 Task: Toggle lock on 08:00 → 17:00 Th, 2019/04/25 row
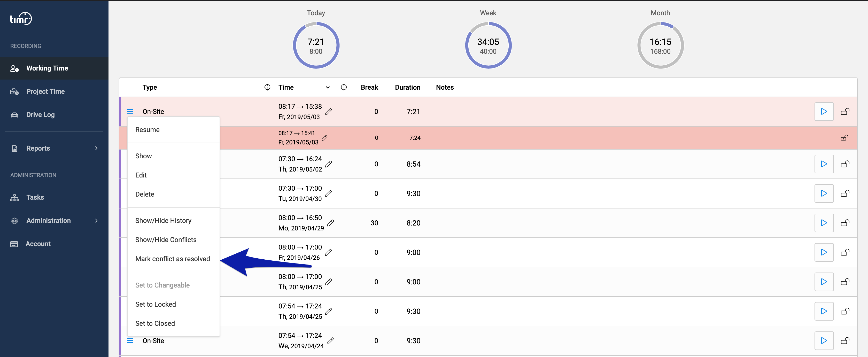tap(845, 282)
